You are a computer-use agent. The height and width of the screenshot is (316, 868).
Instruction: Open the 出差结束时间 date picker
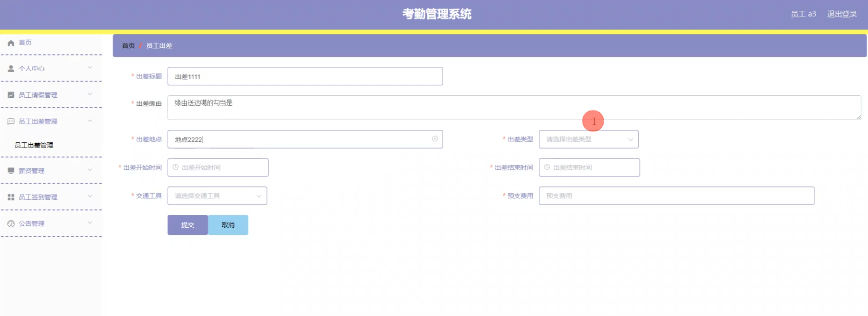tap(589, 167)
